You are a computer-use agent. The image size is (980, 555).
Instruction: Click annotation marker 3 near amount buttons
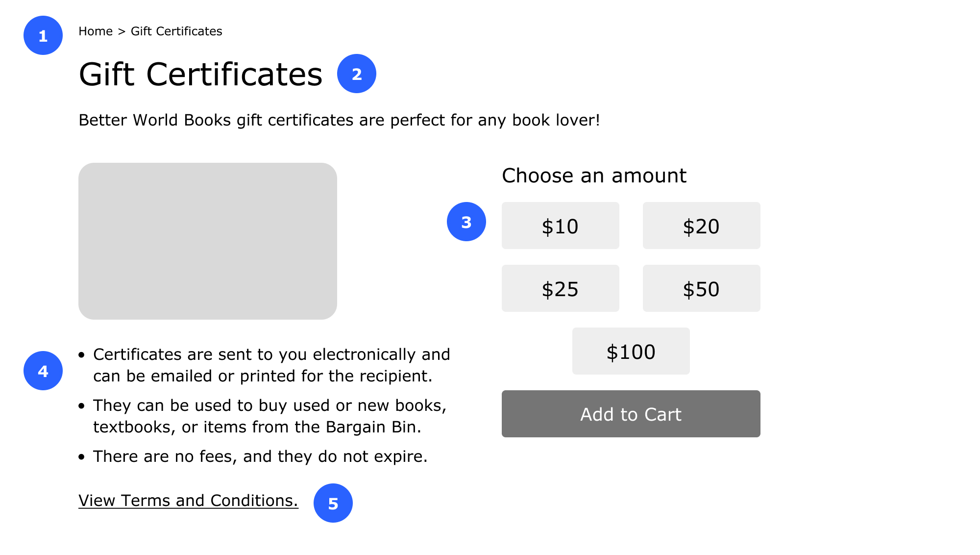pyautogui.click(x=466, y=222)
